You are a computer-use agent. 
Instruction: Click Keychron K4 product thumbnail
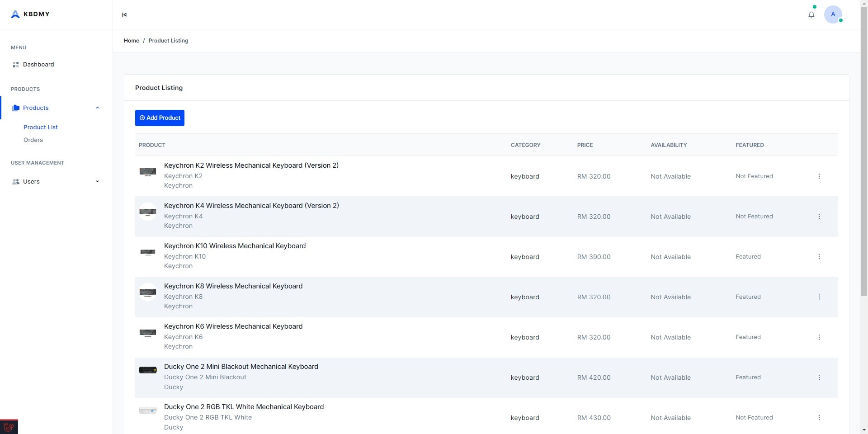tap(148, 212)
